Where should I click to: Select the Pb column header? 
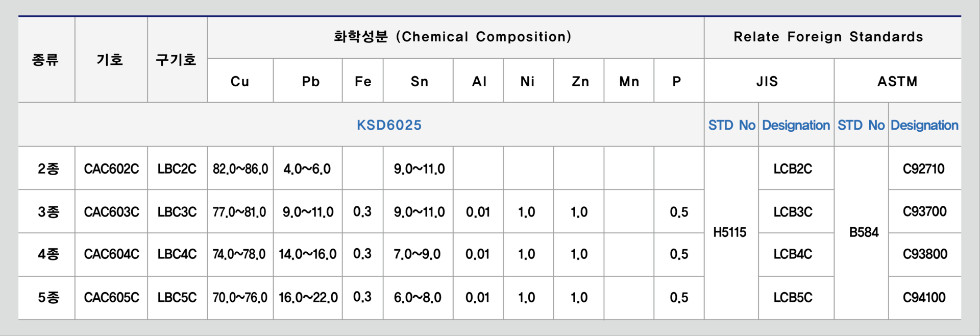(x=310, y=81)
